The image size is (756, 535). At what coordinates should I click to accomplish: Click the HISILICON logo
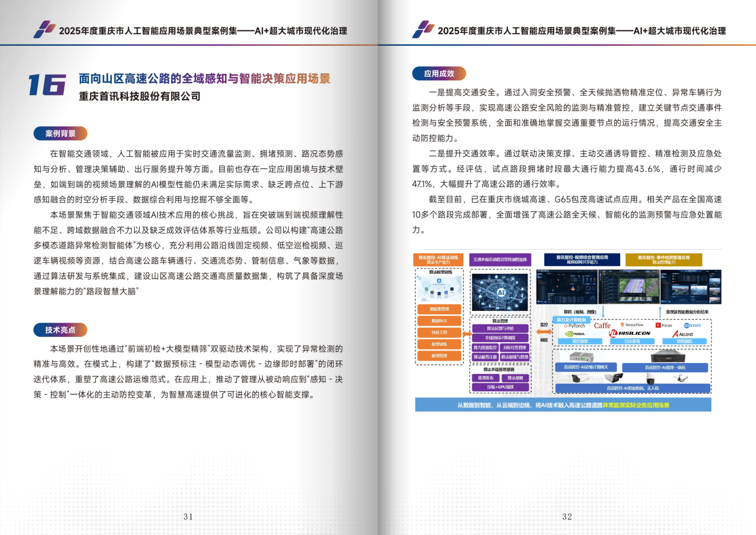point(630,333)
